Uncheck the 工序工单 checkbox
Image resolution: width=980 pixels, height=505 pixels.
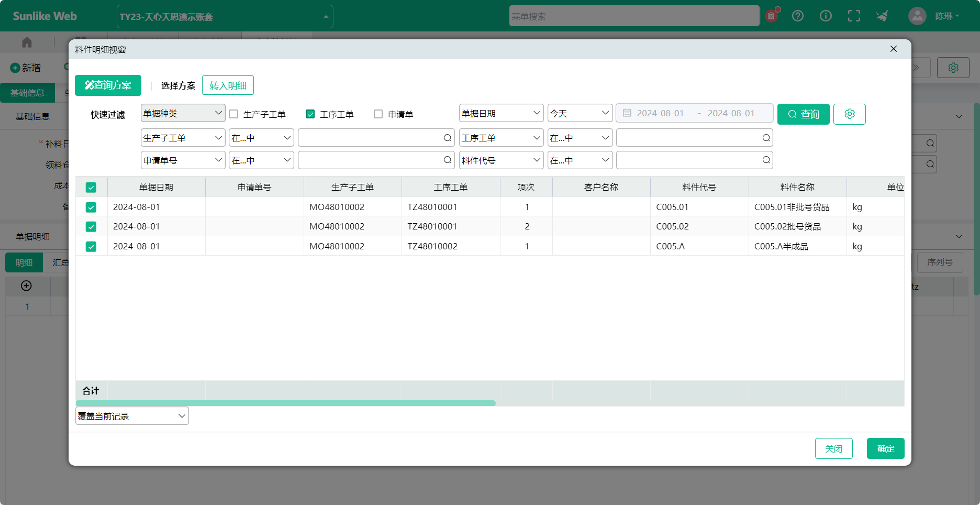tap(310, 114)
